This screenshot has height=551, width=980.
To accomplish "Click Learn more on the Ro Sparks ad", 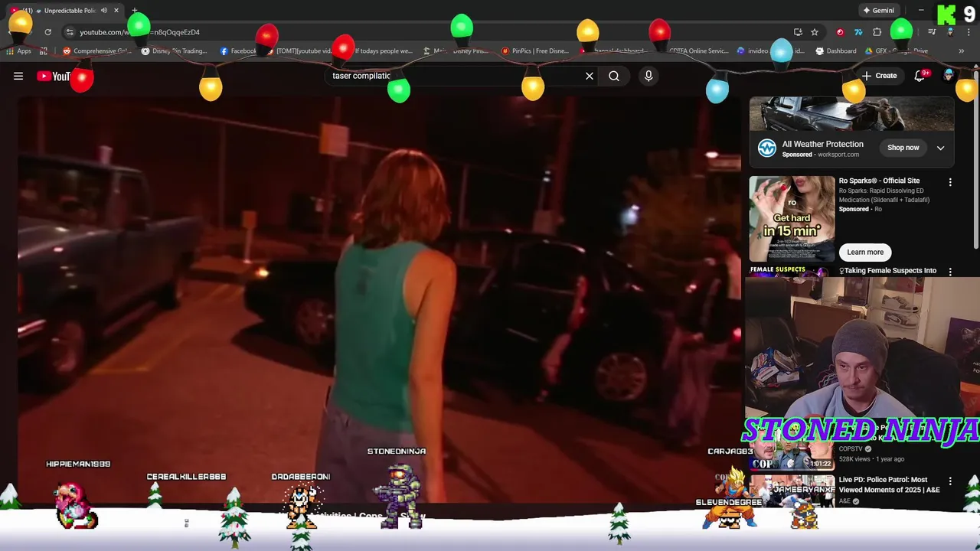I will pyautogui.click(x=865, y=252).
